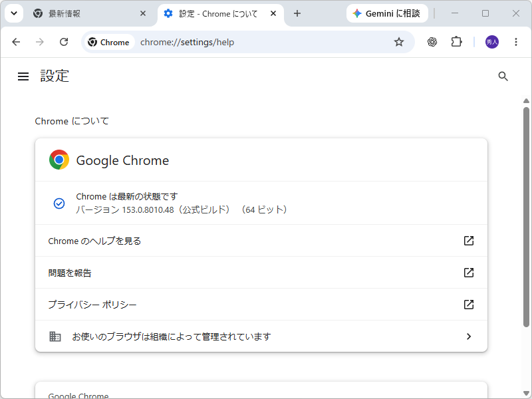This screenshot has width=532, height=399.
Task: Click the Chrome site info chip
Action: point(109,42)
